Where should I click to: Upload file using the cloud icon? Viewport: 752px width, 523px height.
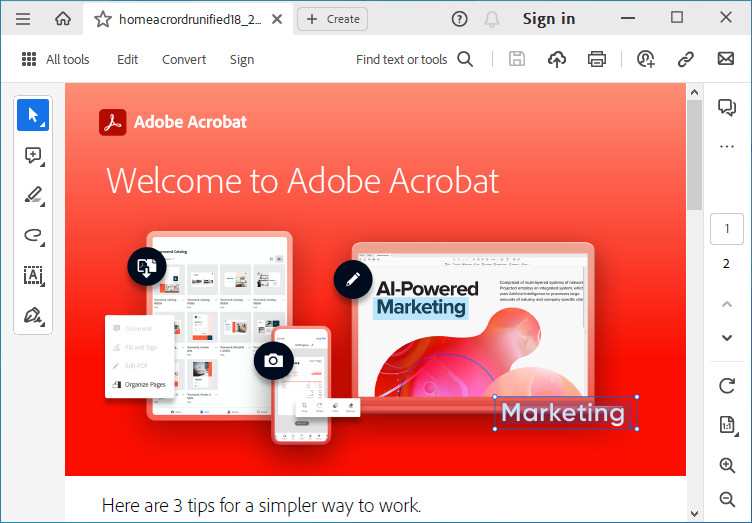coord(557,59)
